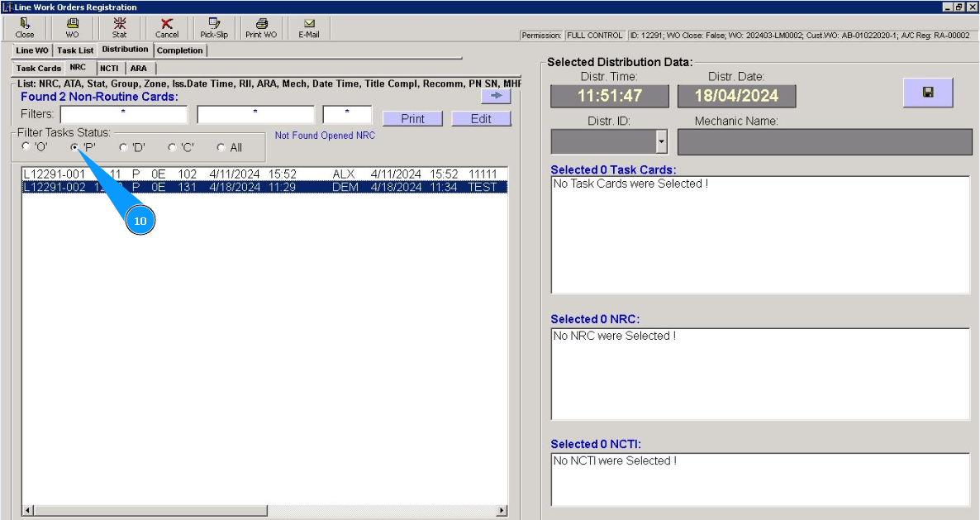The width and height of the screenshot is (980, 520).
Task: Click the list horizontal scrollbar right arrow
Action: (x=502, y=511)
